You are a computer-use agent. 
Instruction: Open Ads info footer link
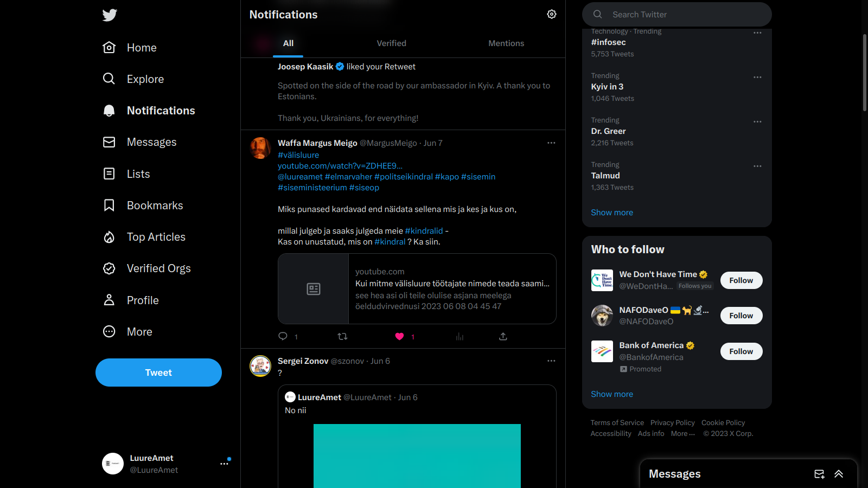pyautogui.click(x=651, y=434)
